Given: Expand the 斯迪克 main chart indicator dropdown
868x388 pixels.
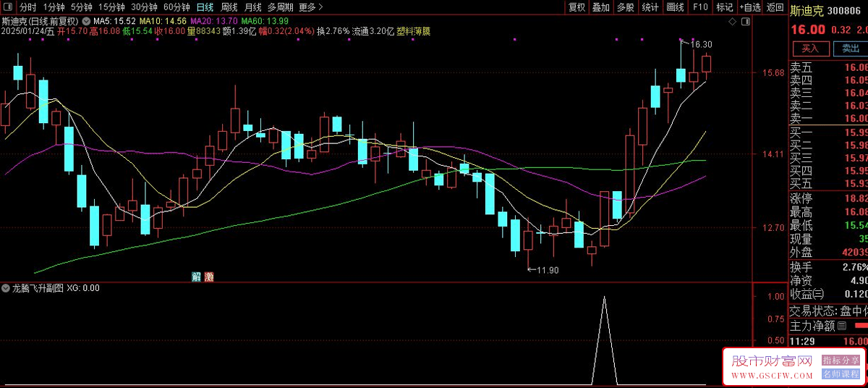Looking at the screenshot, I should click(88, 21).
